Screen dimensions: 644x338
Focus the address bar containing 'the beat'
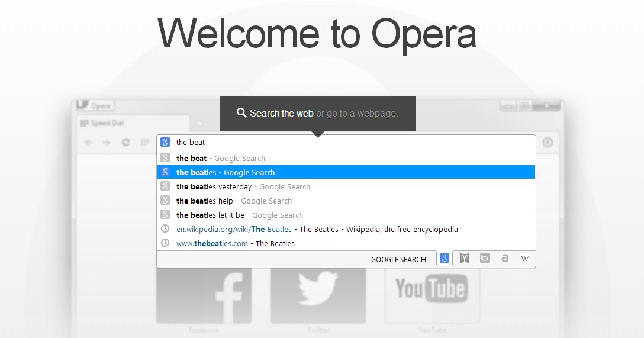(x=346, y=143)
